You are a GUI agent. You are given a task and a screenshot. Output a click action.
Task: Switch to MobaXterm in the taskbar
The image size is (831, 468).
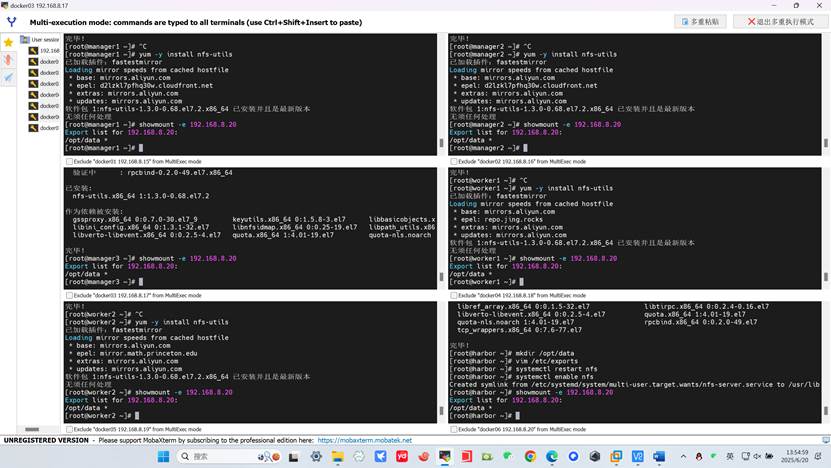click(x=445, y=456)
